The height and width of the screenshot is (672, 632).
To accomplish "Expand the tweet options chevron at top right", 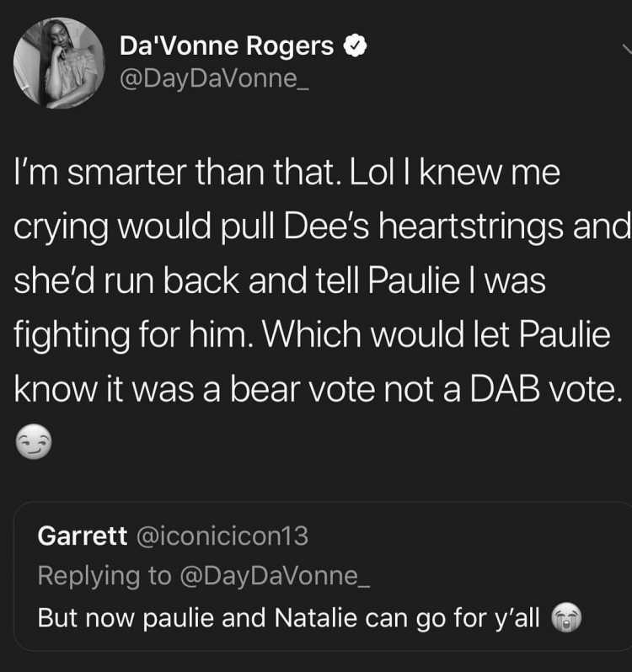I will pos(627,49).
